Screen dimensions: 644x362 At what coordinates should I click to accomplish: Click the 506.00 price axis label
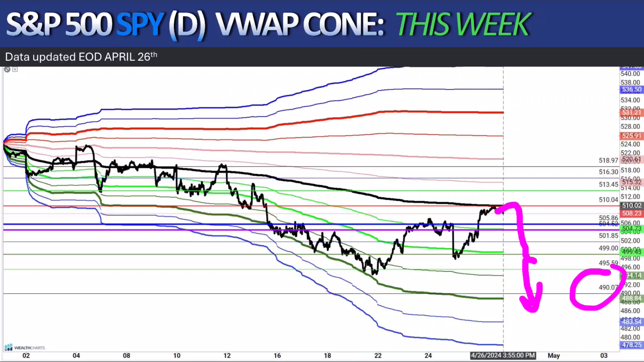[x=630, y=223]
